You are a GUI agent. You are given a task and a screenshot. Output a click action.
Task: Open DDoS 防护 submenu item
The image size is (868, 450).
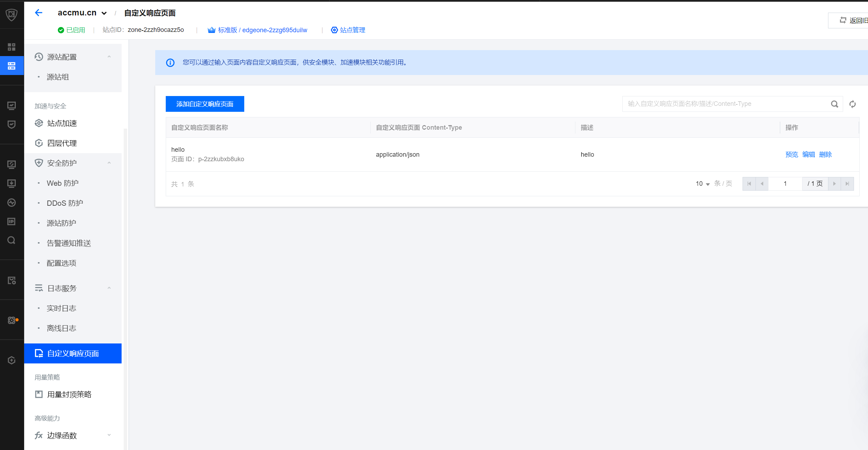65,203
